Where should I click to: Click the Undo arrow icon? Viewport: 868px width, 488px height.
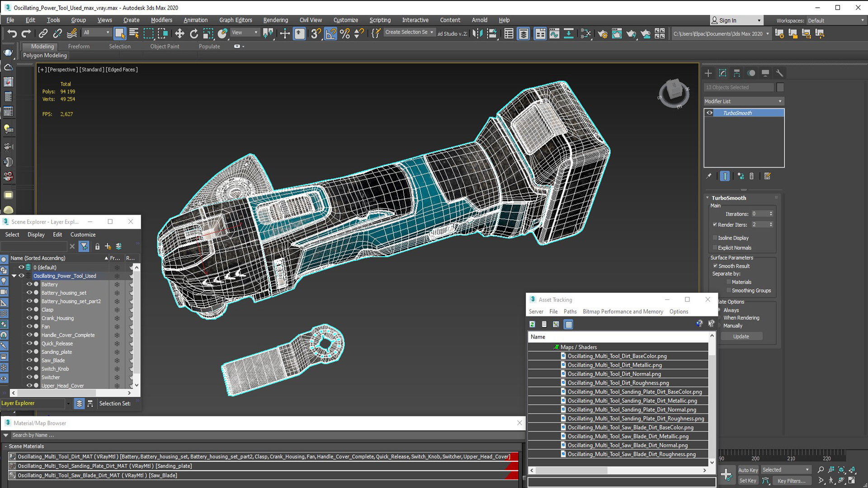pyautogui.click(x=12, y=33)
